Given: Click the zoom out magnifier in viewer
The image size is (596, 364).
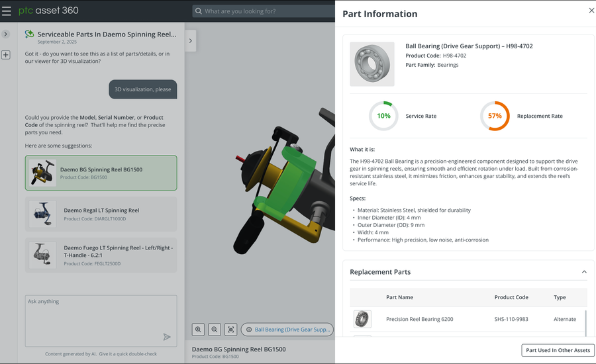Looking at the screenshot, I should click(215, 329).
